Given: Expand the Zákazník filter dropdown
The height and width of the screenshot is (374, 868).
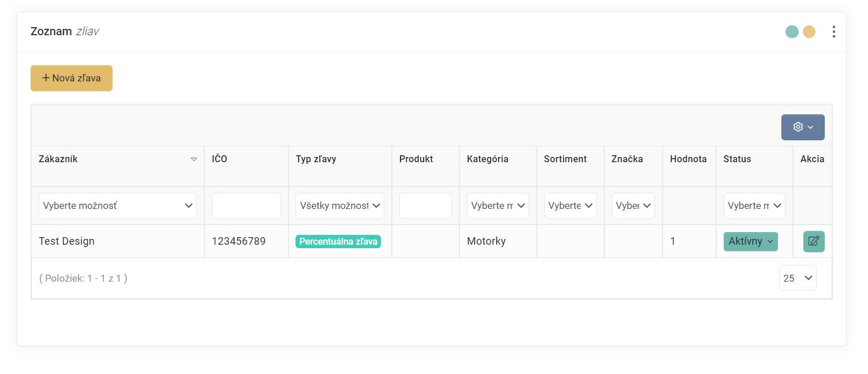Looking at the screenshot, I should click(x=118, y=205).
